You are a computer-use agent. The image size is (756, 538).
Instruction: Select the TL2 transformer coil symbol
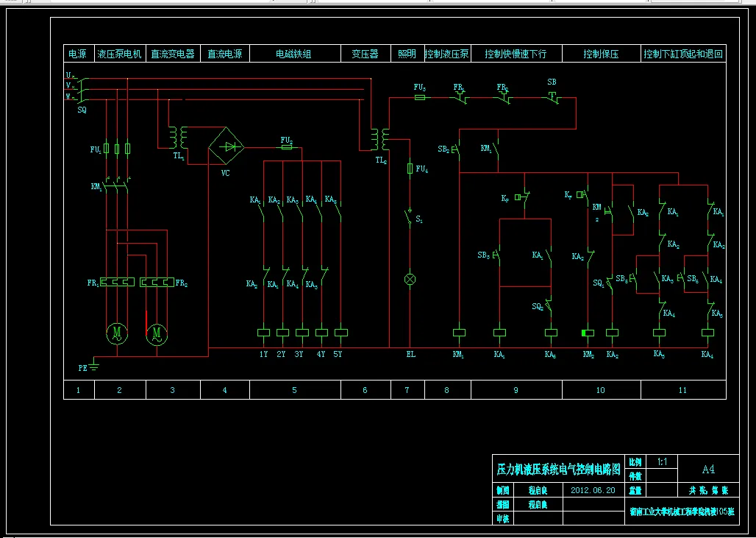(x=380, y=139)
